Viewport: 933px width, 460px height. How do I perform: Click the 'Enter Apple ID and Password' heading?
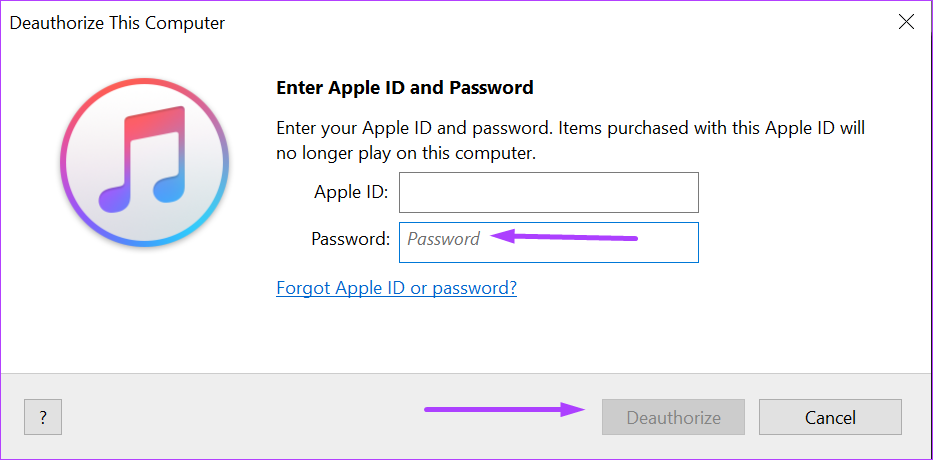tap(404, 88)
